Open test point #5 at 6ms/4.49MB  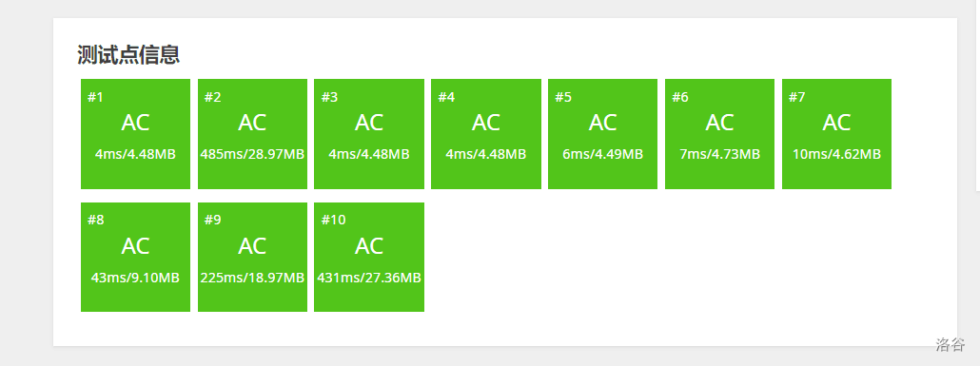602,134
